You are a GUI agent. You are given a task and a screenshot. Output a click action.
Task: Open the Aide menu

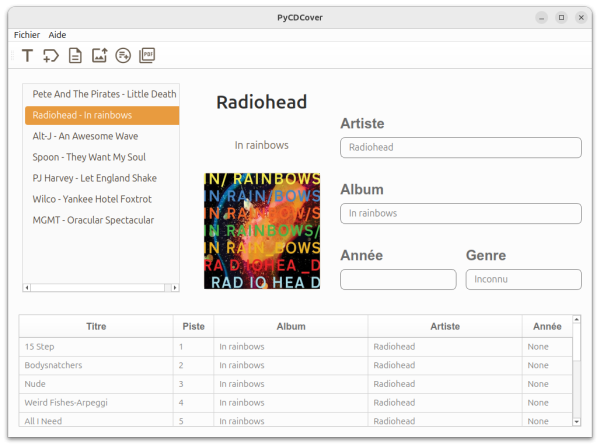coord(57,34)
